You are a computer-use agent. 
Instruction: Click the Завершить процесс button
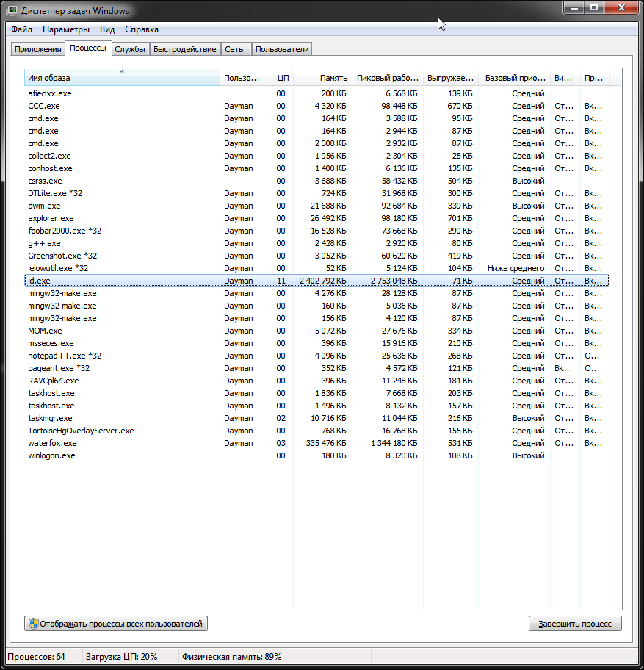coord(575,624)
